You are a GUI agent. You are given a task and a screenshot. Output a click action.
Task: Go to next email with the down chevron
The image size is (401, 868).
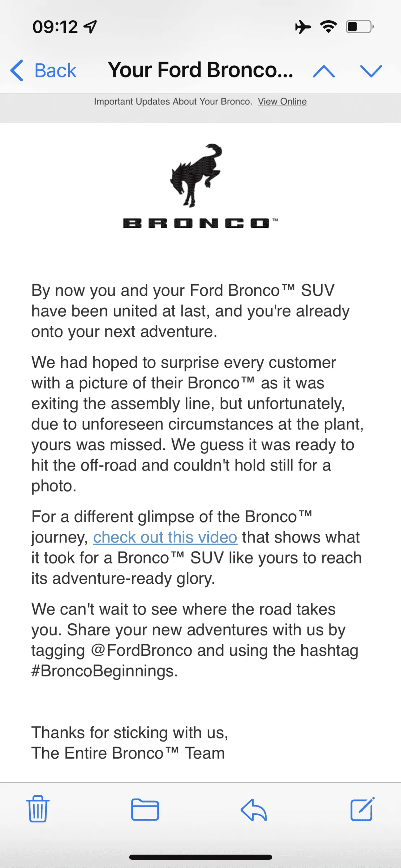[371, 71]
